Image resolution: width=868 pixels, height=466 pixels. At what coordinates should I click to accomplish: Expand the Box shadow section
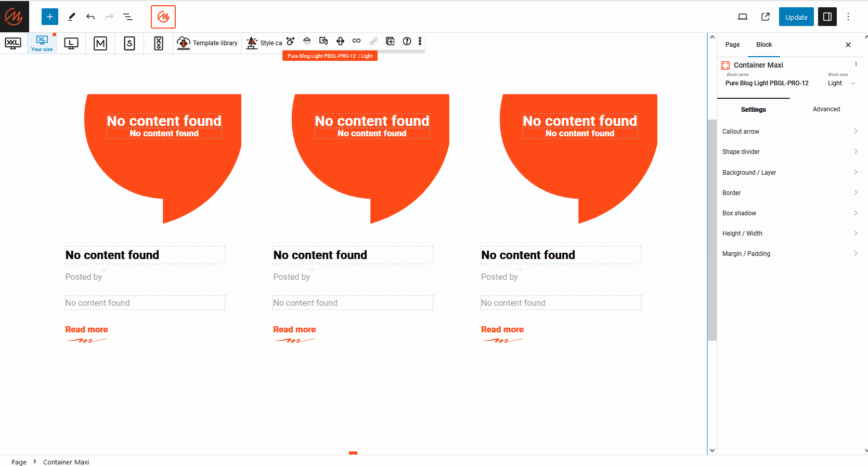pyautogui.click(x=790, y=213)
